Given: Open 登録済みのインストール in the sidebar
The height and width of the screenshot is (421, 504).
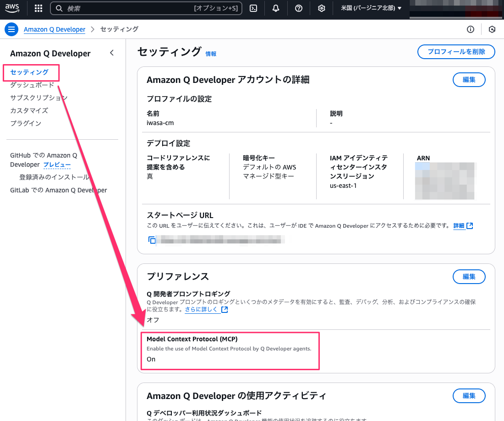Looking at the screenshot, I should (x=55, y=177).
